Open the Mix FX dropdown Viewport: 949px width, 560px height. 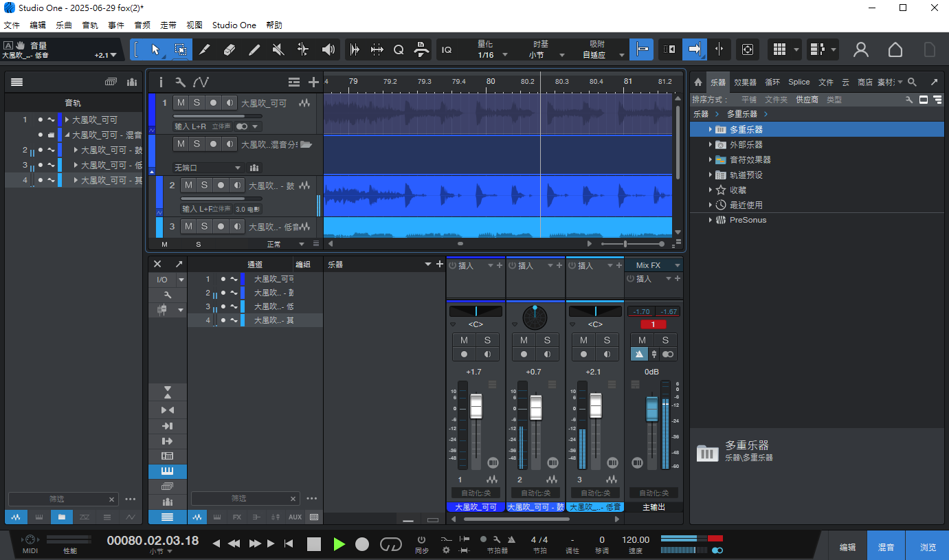(654, 265)
